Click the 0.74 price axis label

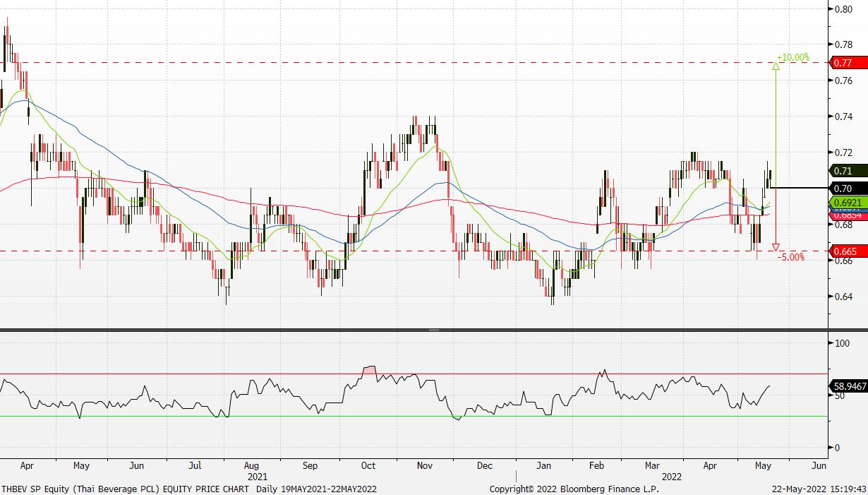[844, 117]
